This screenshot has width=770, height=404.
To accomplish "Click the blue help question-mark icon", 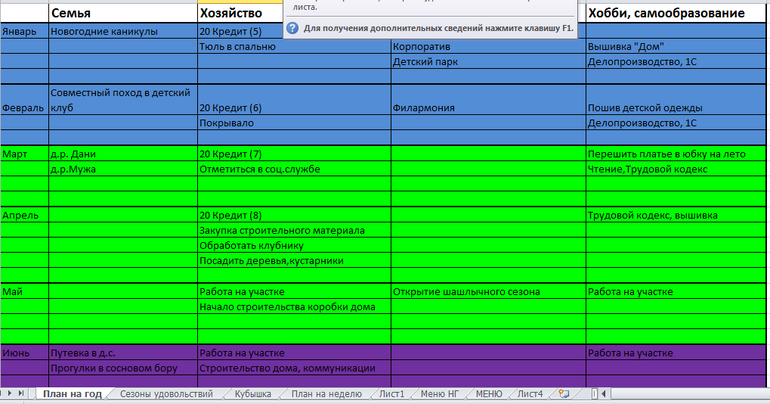I will (x=292, y=28).
